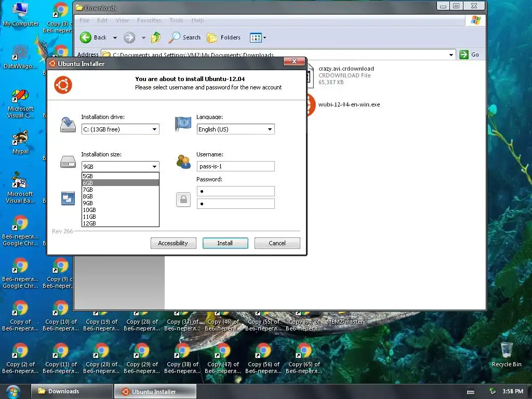532x399 pixels.
Task: Select Copy (47) of Chrome shortcut
Action: (x=223, y=358)
